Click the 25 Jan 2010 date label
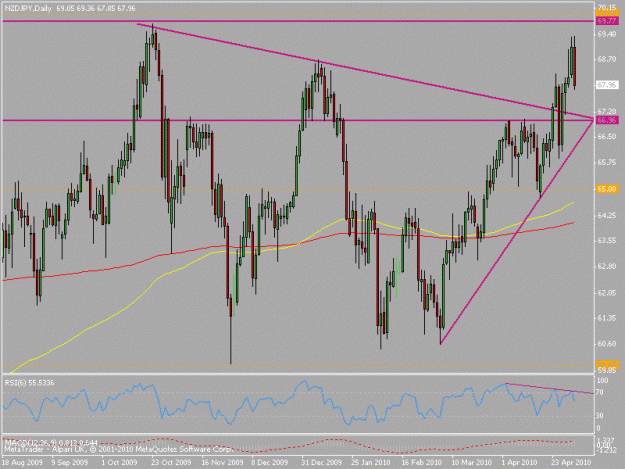625x469 pixels. coord(371,463)
